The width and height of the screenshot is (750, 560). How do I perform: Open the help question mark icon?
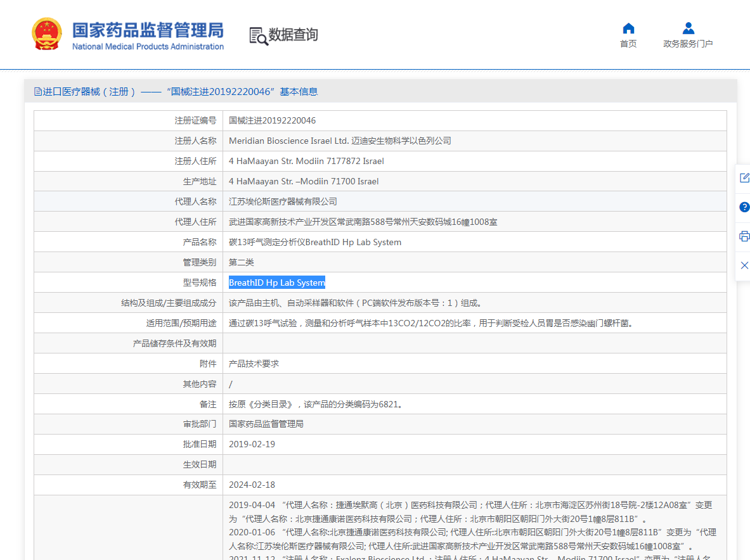(744, 207)
